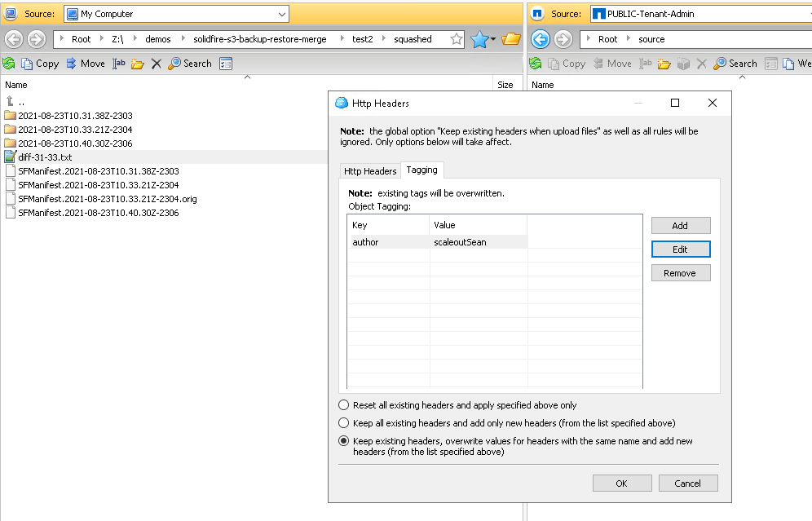Click Remove tag button

(681, 273)
